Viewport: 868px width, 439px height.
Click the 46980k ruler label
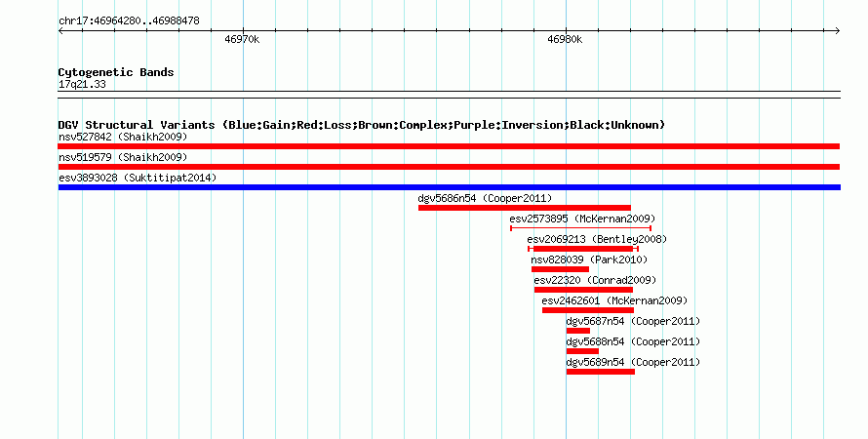click(565, 40)
